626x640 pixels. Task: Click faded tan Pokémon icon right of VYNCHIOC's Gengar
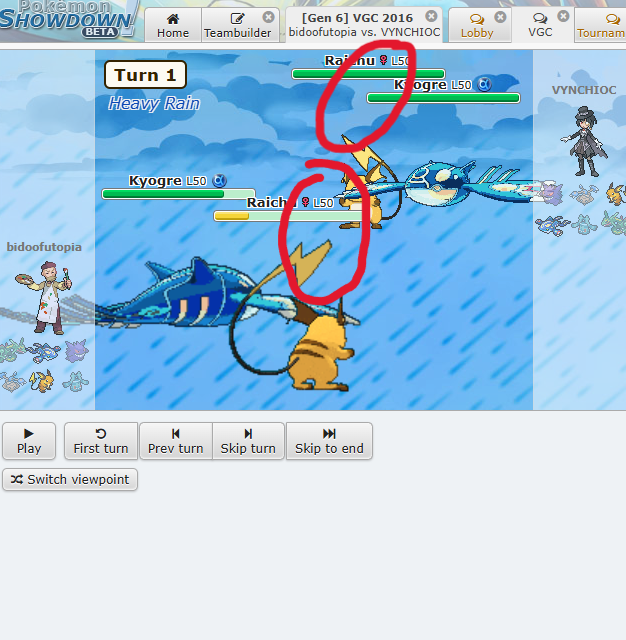[x=584, y=193]
